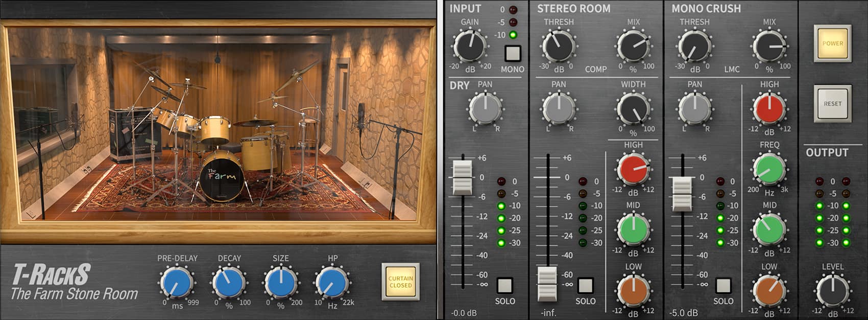Viewport: 868px width, 320px height.
Task: Click the STEREO ROOM section title
Action: pos(573,9)
